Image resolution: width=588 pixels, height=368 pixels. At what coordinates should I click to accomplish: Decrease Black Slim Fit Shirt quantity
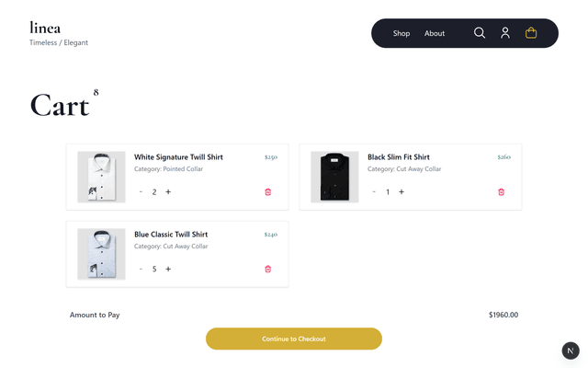point(374,192)
